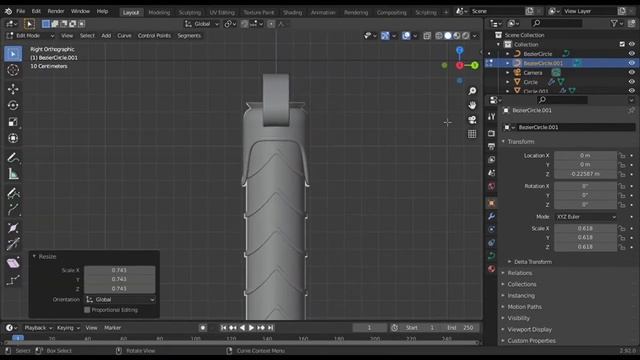Open the Marker menu in timeline

pyautogui.click(x=112, y=328)
